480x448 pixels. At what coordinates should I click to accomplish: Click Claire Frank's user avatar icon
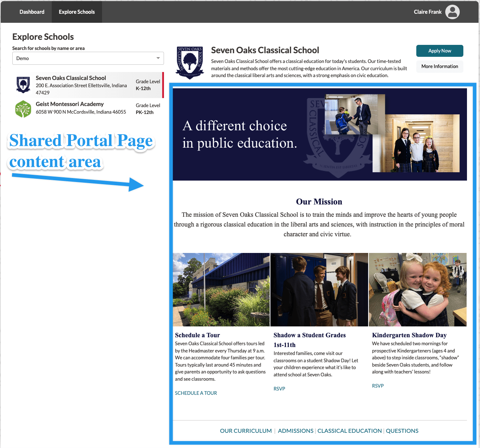(452, 12)
